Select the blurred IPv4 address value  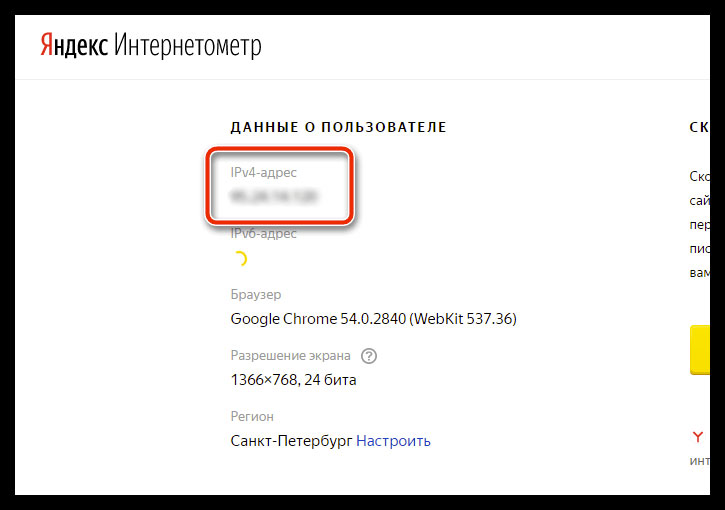(x=274, y=197)
